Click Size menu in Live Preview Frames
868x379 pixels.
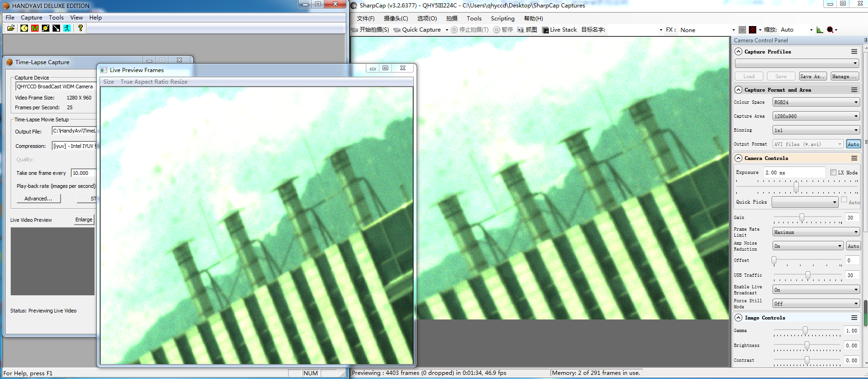108,82
